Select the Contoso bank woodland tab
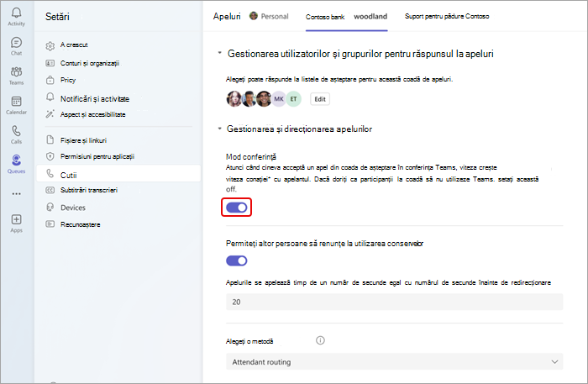 (346, 17)
